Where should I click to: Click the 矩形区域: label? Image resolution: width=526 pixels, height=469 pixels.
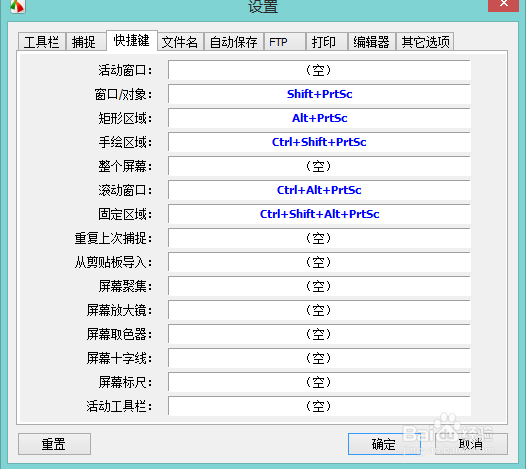[125, 118]
